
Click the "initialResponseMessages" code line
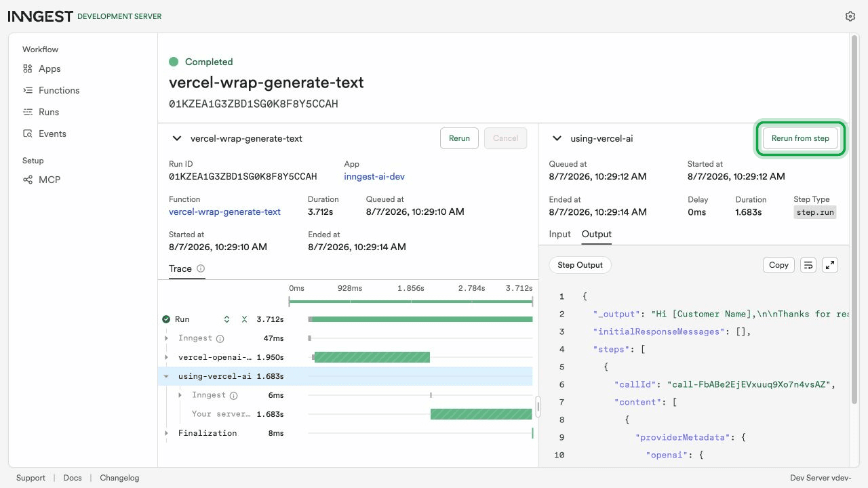click(x=672, y=331)
